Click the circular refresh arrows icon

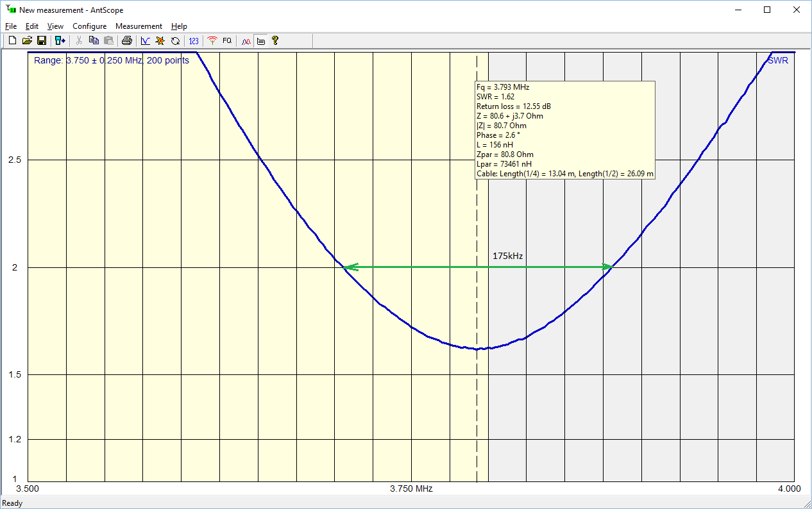tap(175, 41)
